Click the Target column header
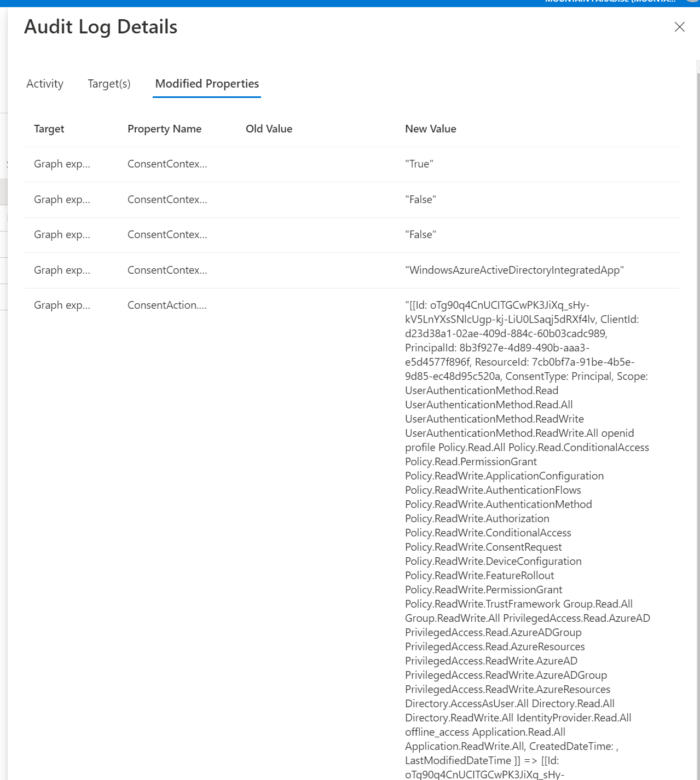700x780 pixels. pos(49,129)
